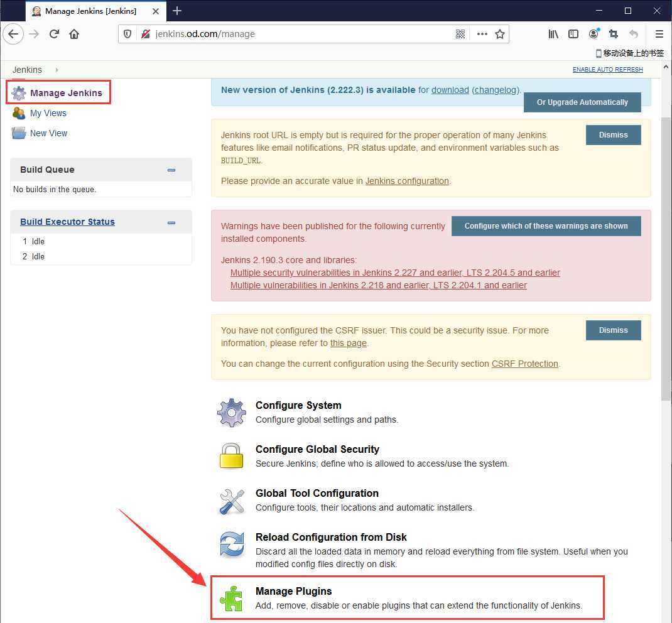This screenshot has height=623, width=672.
Task: Reload the page with refresh icon
Action: coord(54,34)
